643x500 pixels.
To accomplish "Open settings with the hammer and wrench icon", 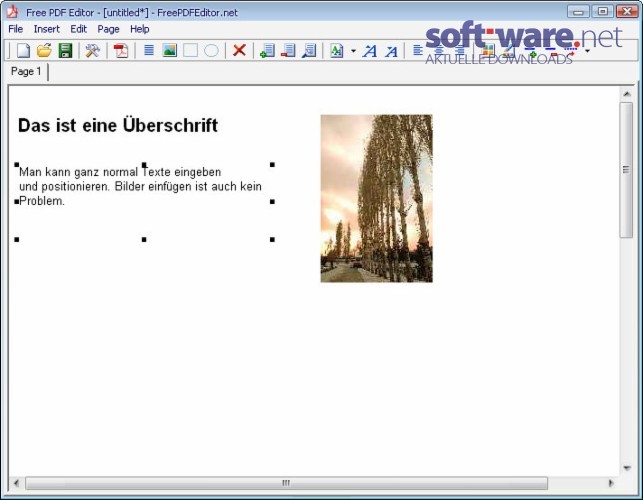I will [93, 51].
